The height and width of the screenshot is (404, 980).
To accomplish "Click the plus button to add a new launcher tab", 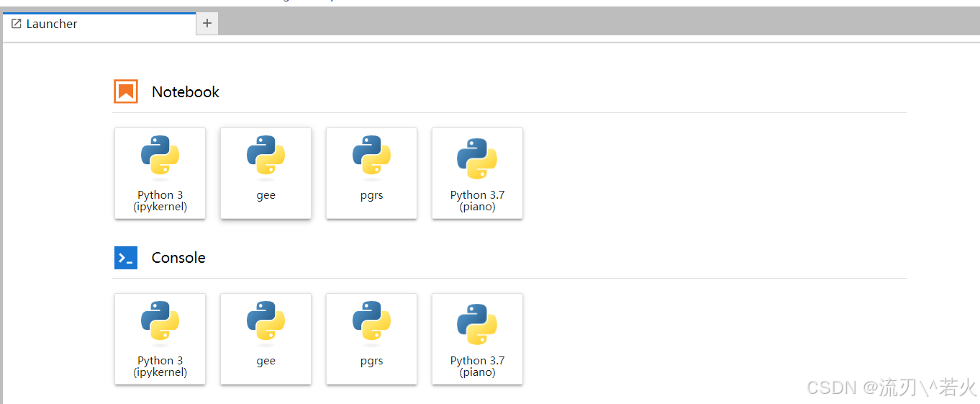I will pyautogui.click(x=207, y=24).
